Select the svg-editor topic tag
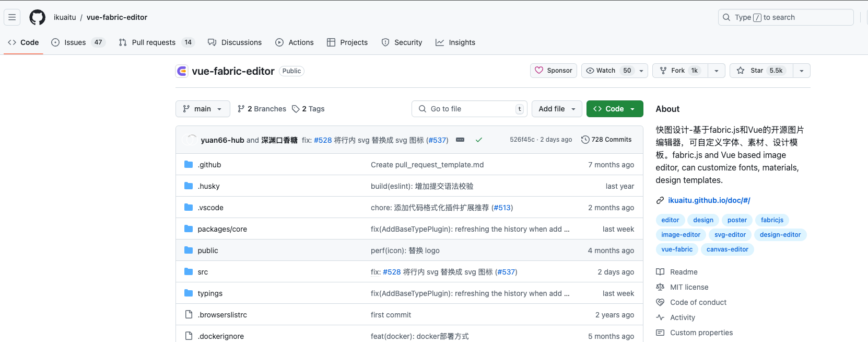This screenshot has width=868, height=342. (730, 235)
